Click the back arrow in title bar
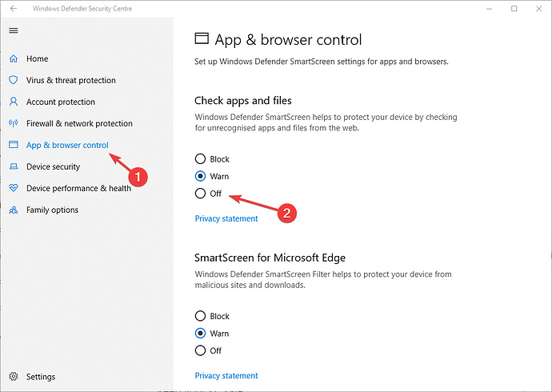The image size is (552, 392). pyautogui.click(x=13, y=9)
